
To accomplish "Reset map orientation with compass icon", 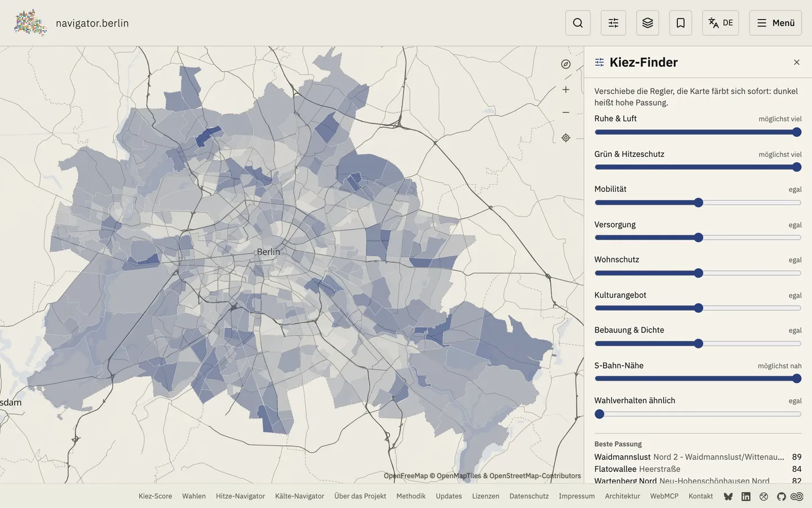I will click(566, 64).
